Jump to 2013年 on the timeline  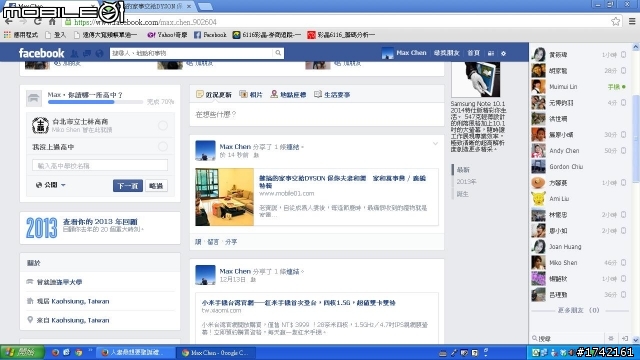point(466,182)
